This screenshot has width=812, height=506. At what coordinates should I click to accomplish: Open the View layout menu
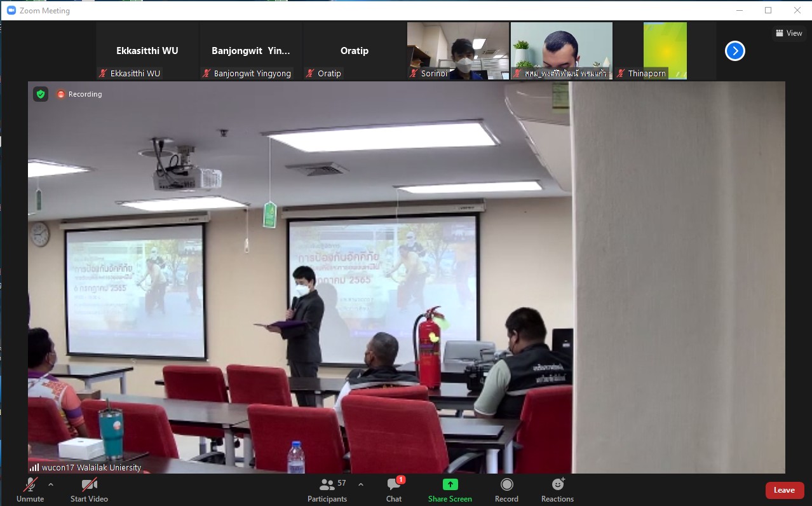click(789, 33)
